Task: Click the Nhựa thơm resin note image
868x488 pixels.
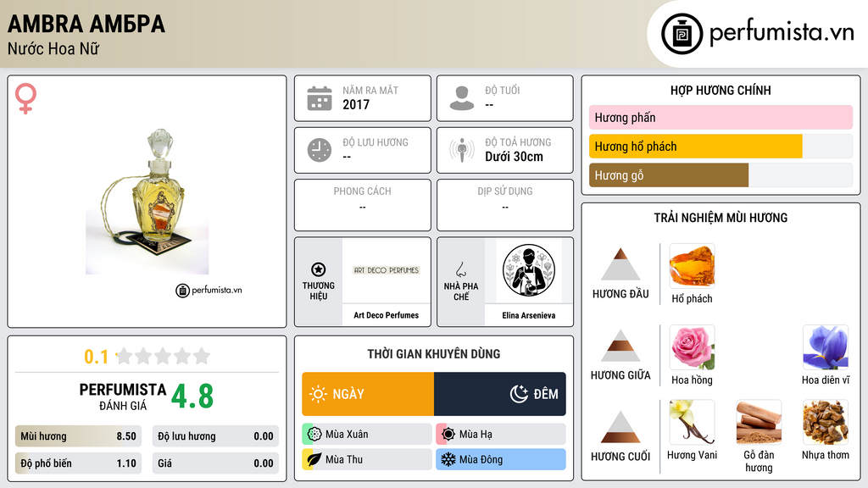Action: tap(826, 422)
